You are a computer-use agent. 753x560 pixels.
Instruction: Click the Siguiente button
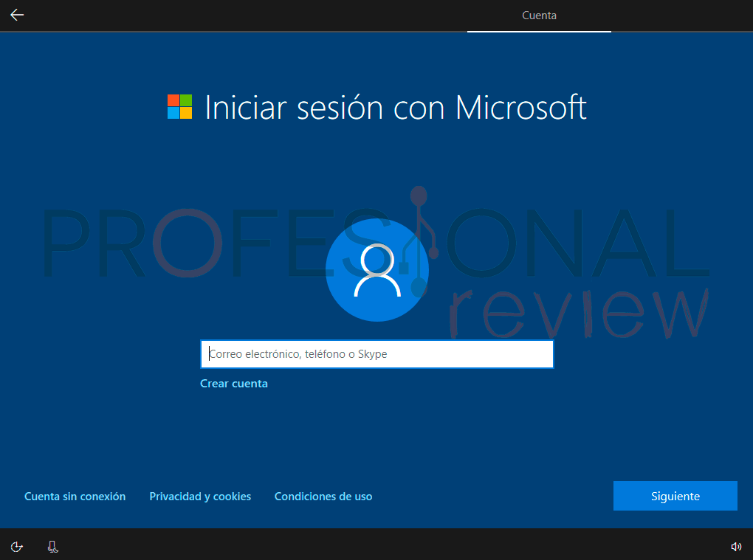click(x=675, y=496)
